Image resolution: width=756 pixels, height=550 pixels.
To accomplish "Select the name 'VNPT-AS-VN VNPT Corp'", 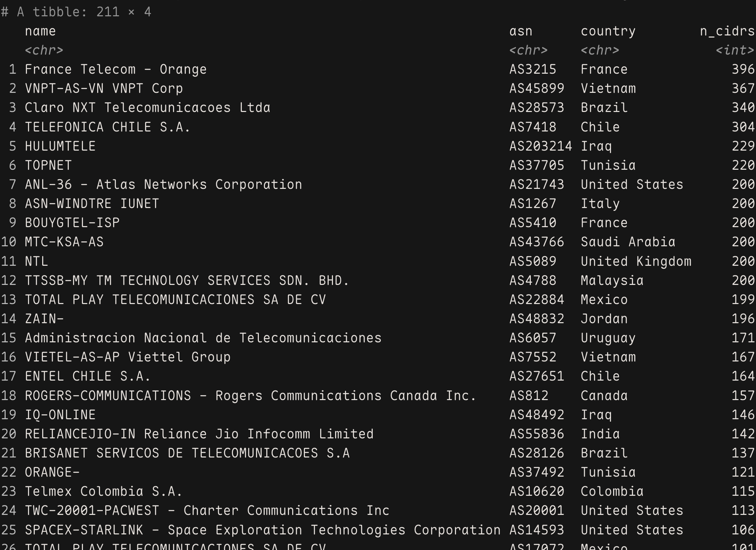I will click(104, 89).
